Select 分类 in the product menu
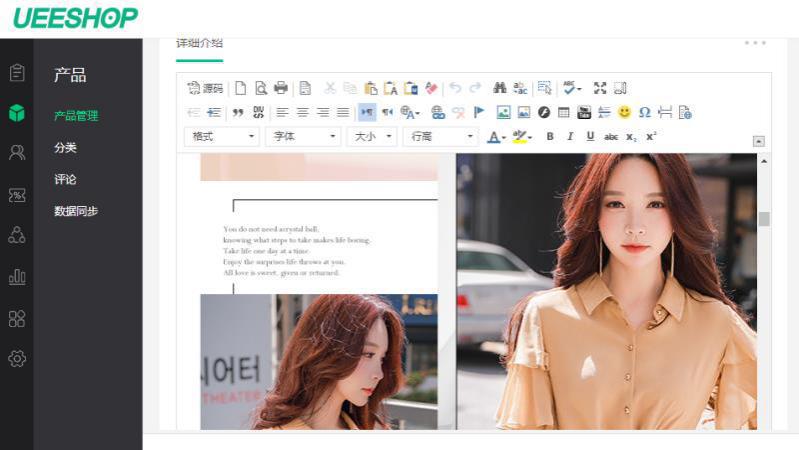 coord(65,148)
